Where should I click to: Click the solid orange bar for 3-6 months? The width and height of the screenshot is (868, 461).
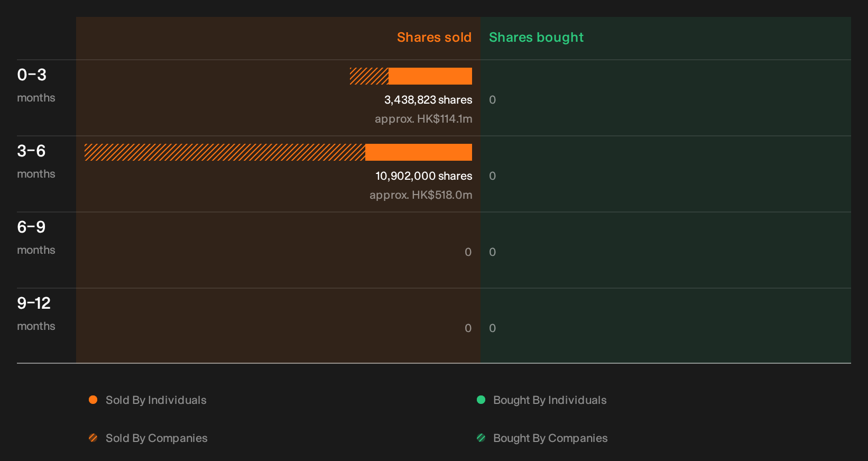pos(419,152)
